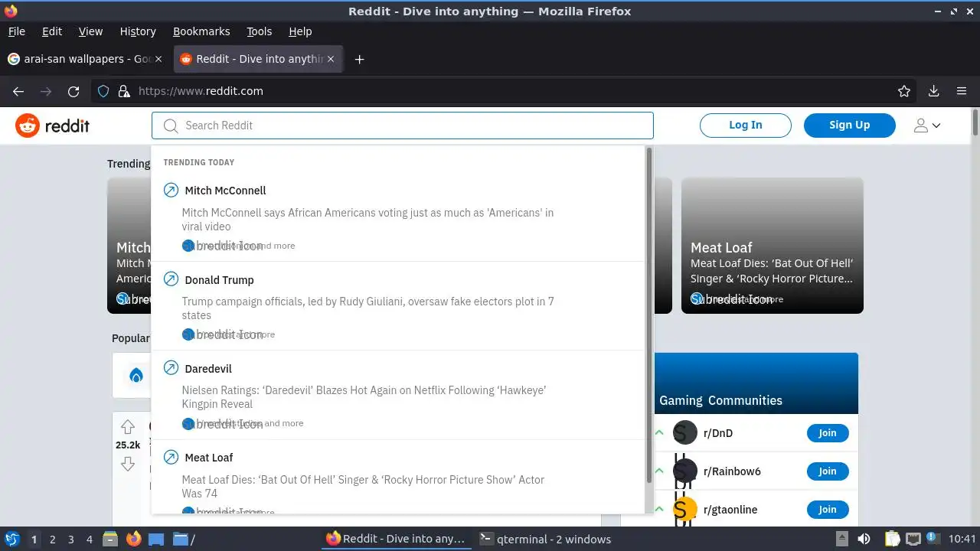
Task: Open the Tools menu
Action: click(x=259, y=31)
